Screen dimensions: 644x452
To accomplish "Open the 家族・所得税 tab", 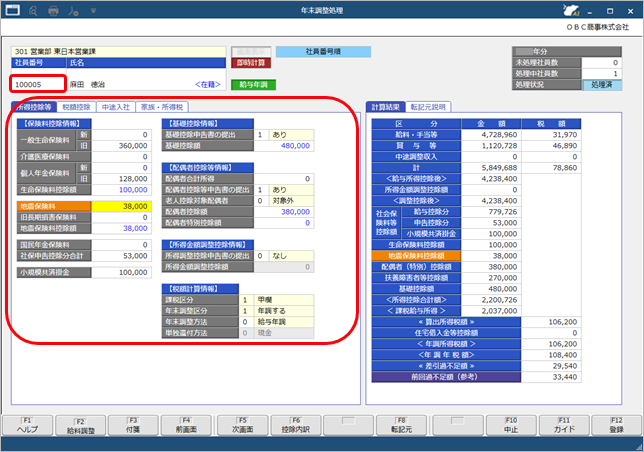I will [x=162, y=107].
